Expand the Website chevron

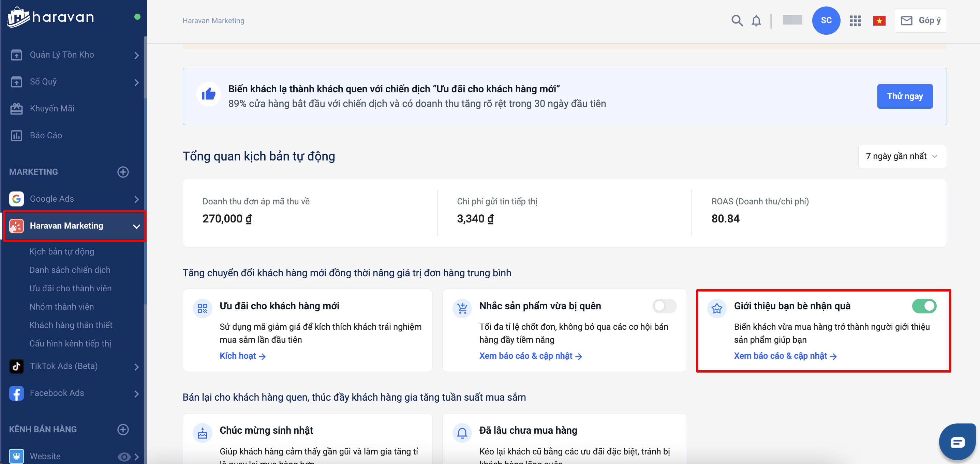point(137,457)
